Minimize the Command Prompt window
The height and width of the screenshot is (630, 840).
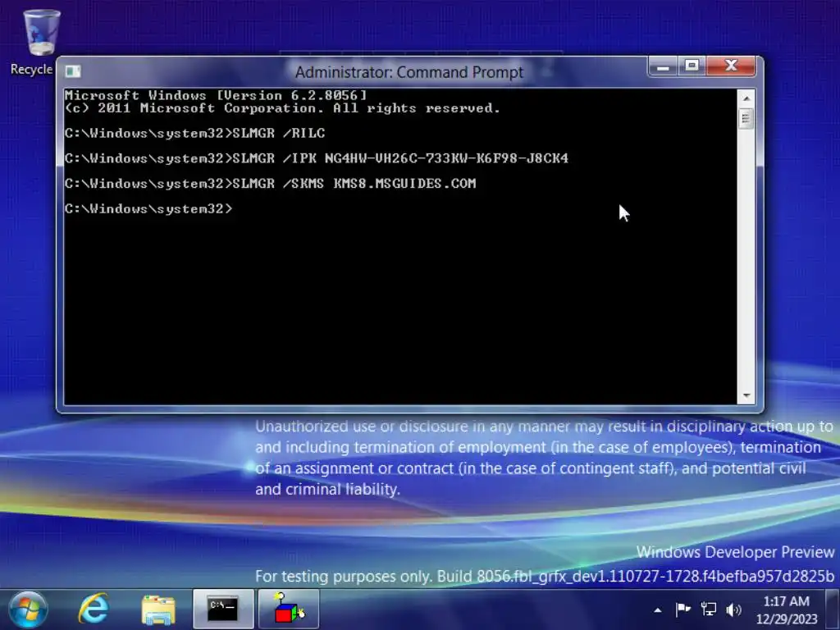pyautogui.click(x=663, y=67)
